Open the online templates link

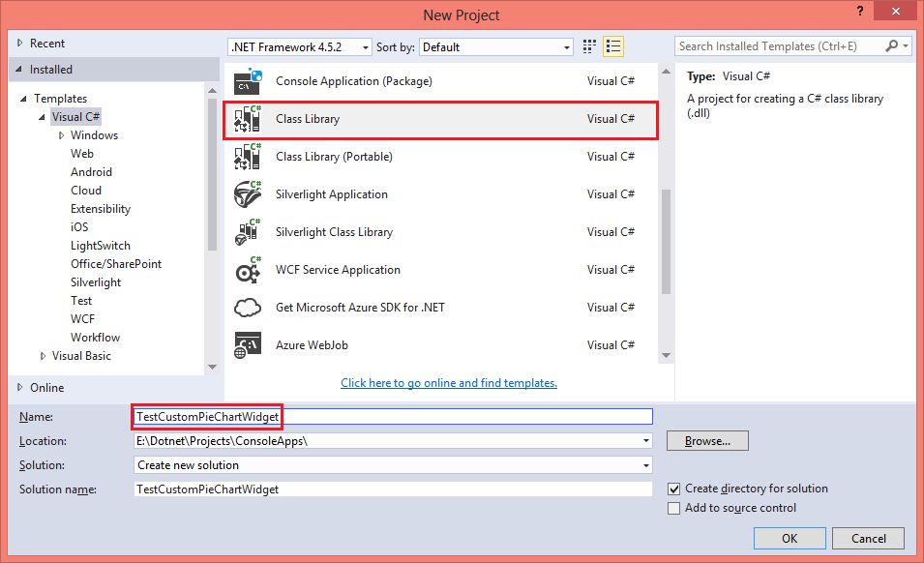click(x=449, y=383)
